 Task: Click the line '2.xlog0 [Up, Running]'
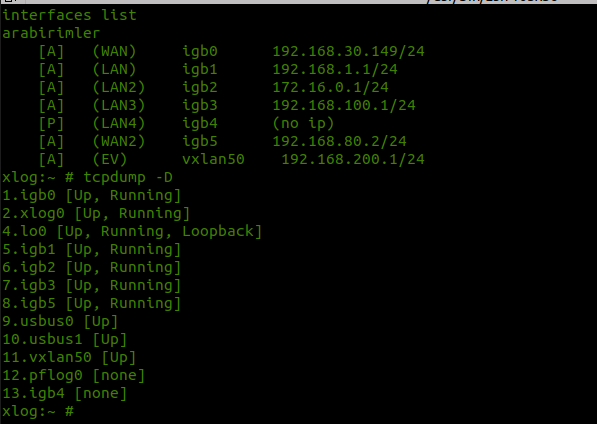(x=96, y=213)
